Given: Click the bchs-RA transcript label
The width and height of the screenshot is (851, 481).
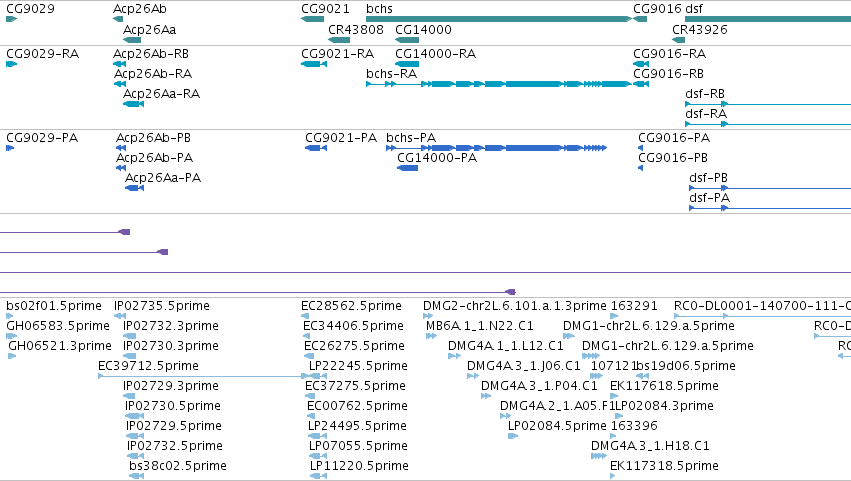Looking at the screenshot, I should click(x=391, y=74).
